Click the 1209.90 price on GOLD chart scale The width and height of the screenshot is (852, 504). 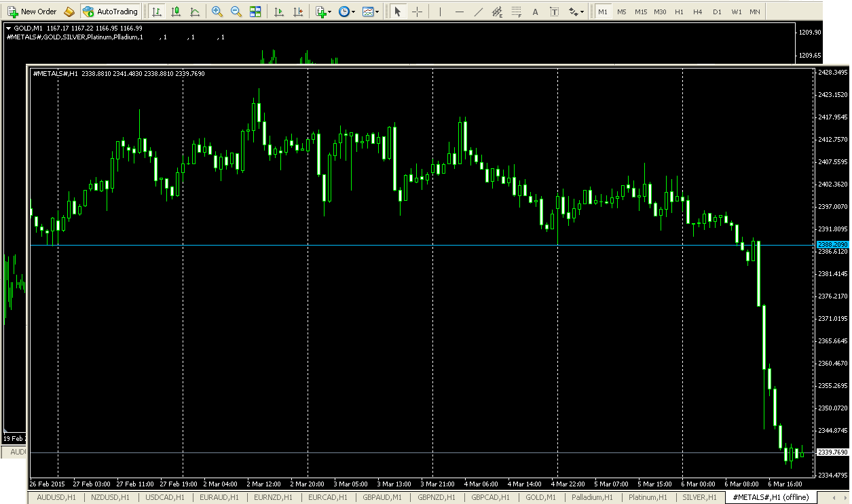click(x=810, y=32)
